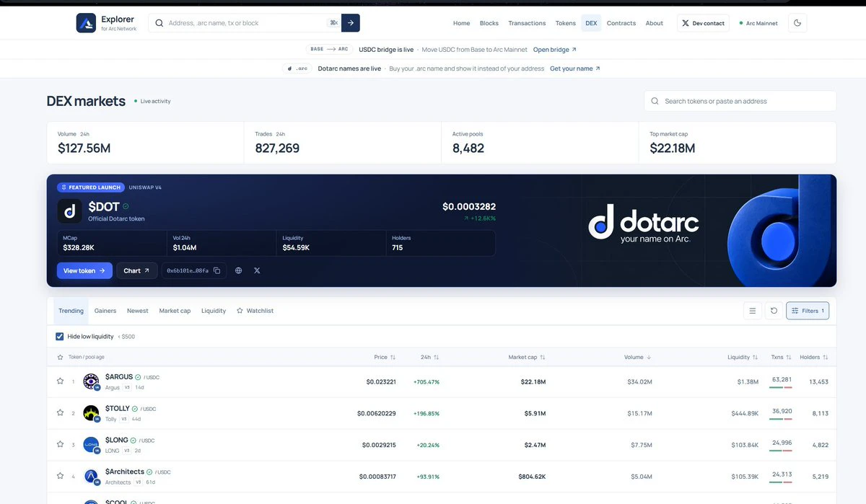Follow the Open bridge link
This screenshot has width=866, height=504.
555,50
